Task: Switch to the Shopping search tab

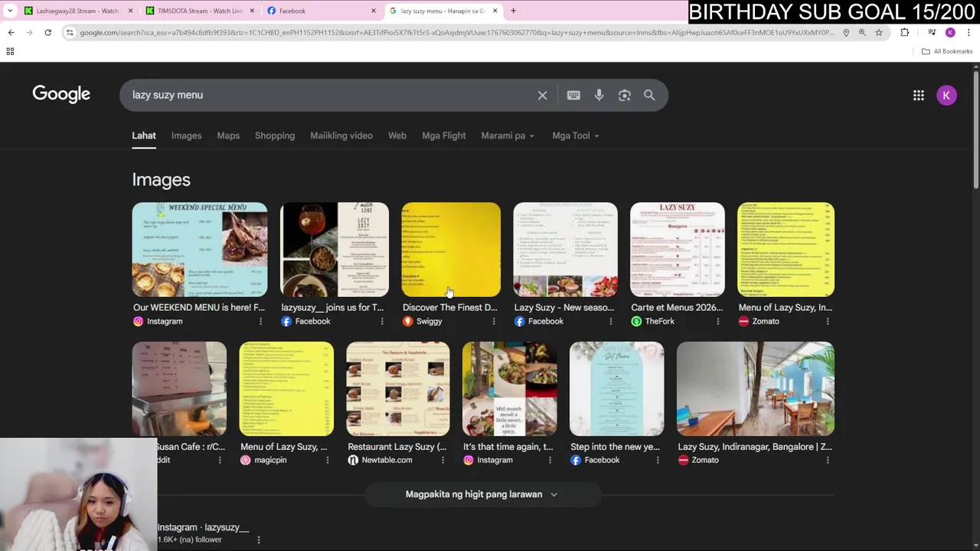Action: (275, 135)
